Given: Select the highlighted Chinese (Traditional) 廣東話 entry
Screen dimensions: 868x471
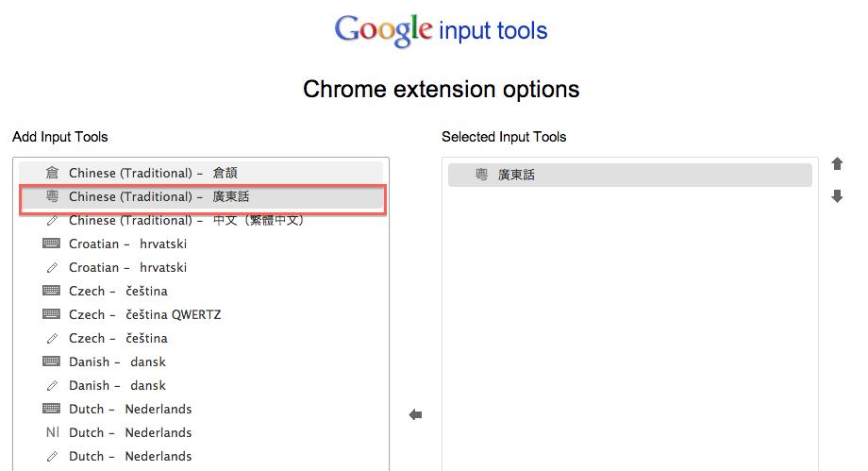Looking at the screenshot, I should (x=159, y=196).
